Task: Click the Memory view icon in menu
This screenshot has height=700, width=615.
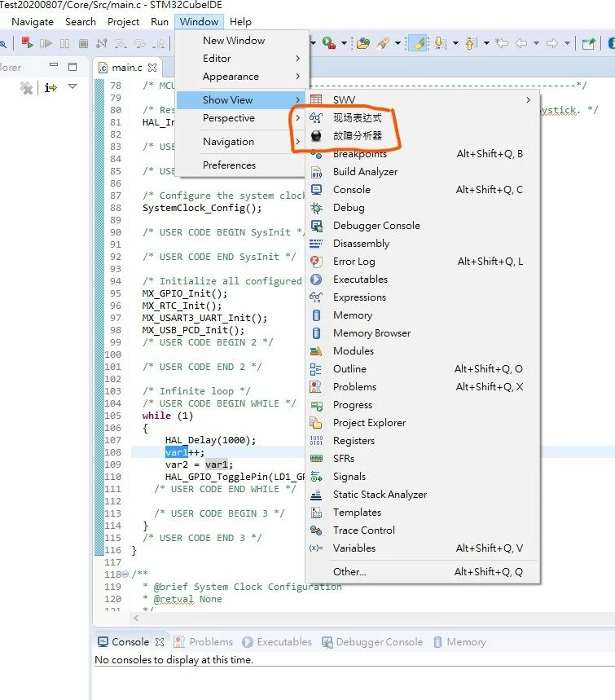Action: click(316, 315)
